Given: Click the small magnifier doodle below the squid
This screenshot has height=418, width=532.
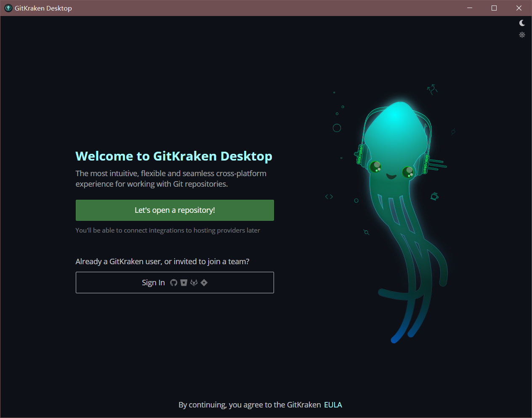Looking at the screenshot, I should tap(366, 232).
